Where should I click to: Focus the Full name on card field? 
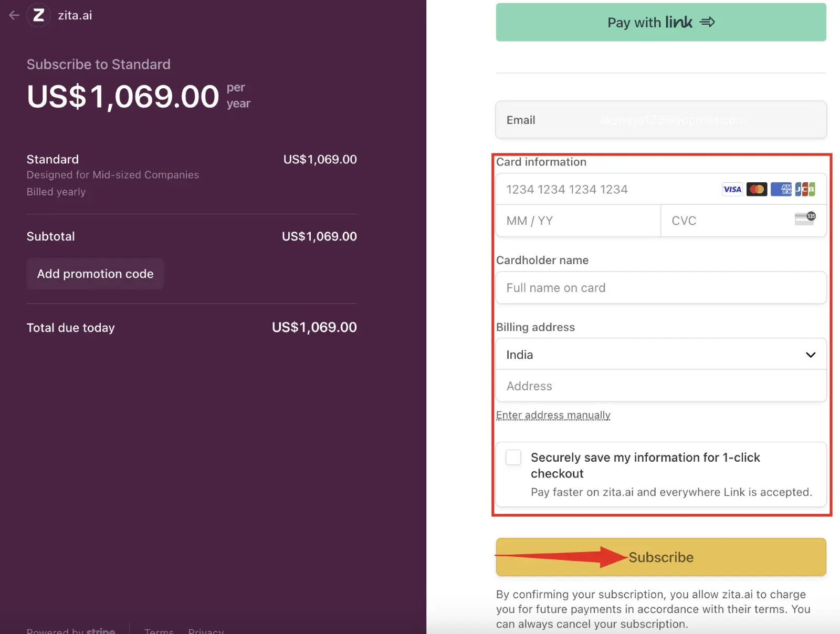(661, 288)
